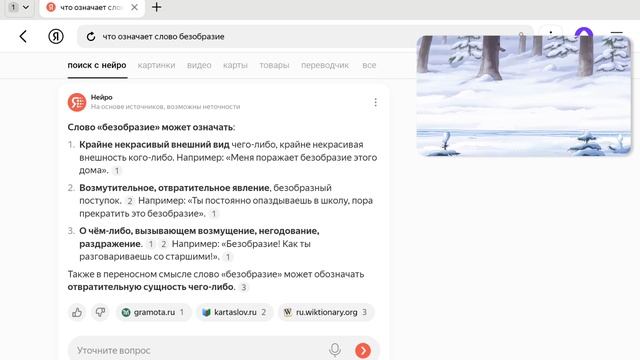
Task: Open the 'товары' search tab
Action: point(274,65)
